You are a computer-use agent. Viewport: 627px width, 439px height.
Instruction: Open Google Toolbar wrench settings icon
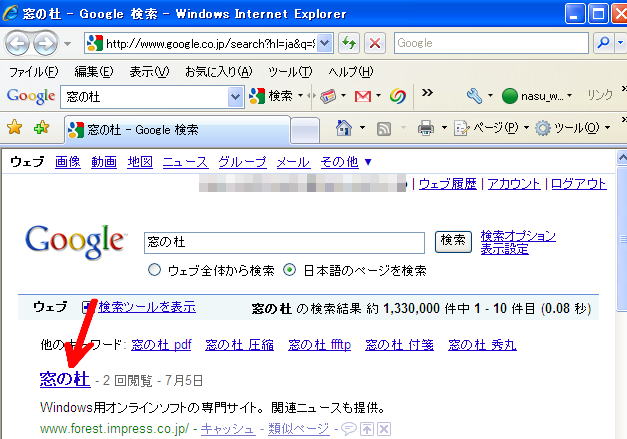click(474, 96)
